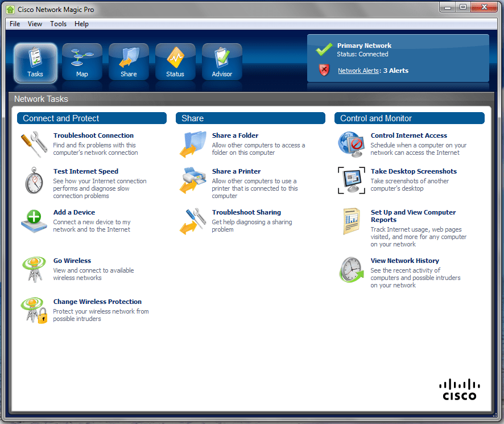This screenshot has height=424, width=504.
Task: Open the Advisor view
Action: tap(222, 62)
